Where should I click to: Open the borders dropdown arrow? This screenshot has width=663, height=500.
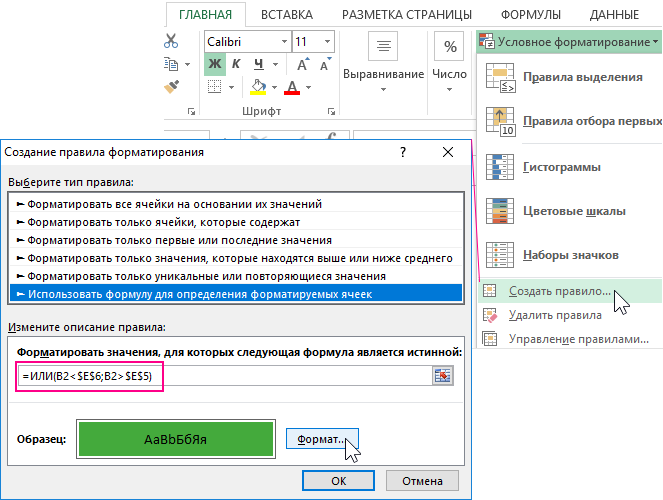point(232,87)
